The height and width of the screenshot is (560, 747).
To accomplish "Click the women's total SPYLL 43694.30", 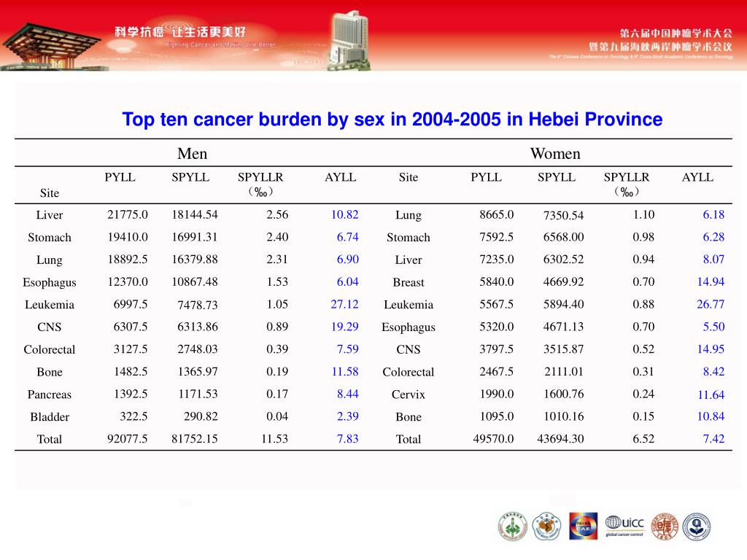I will (x=560, y=438).
